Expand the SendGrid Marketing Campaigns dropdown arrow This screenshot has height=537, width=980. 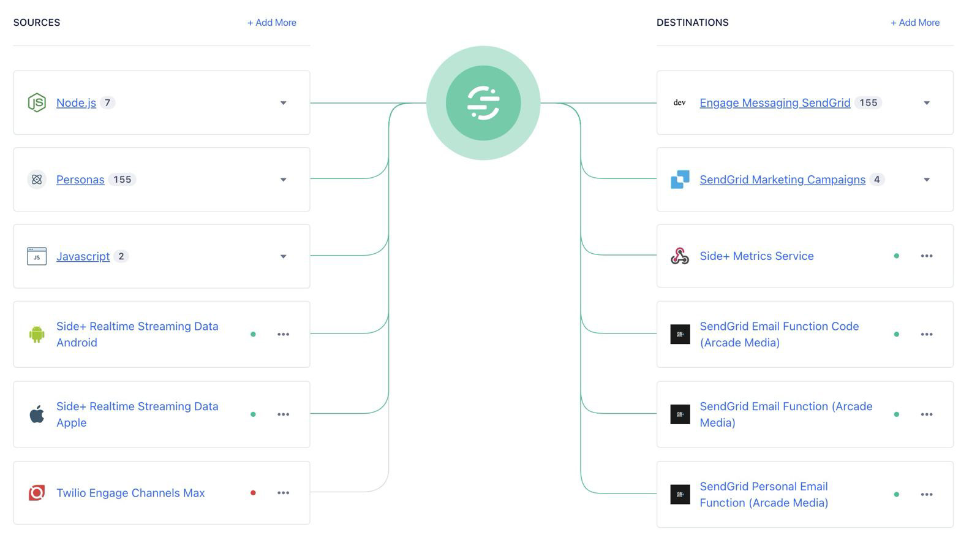[927, 180]
